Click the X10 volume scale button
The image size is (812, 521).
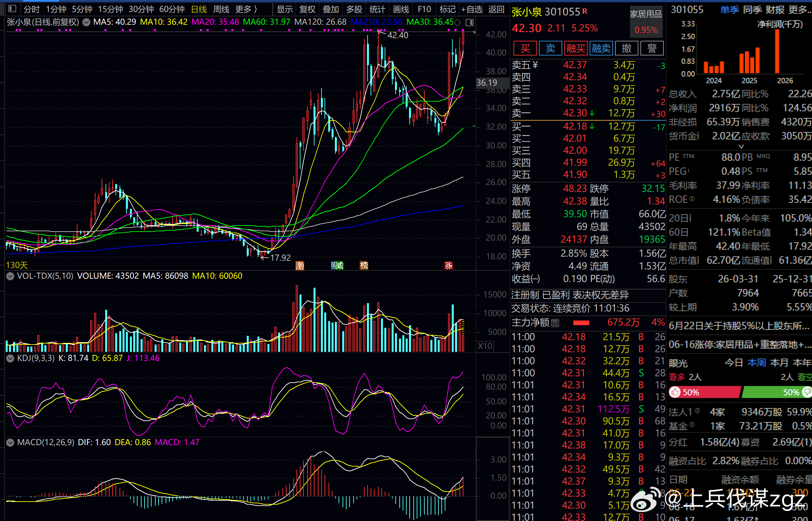pyautogui.click(x=485, y=346)
